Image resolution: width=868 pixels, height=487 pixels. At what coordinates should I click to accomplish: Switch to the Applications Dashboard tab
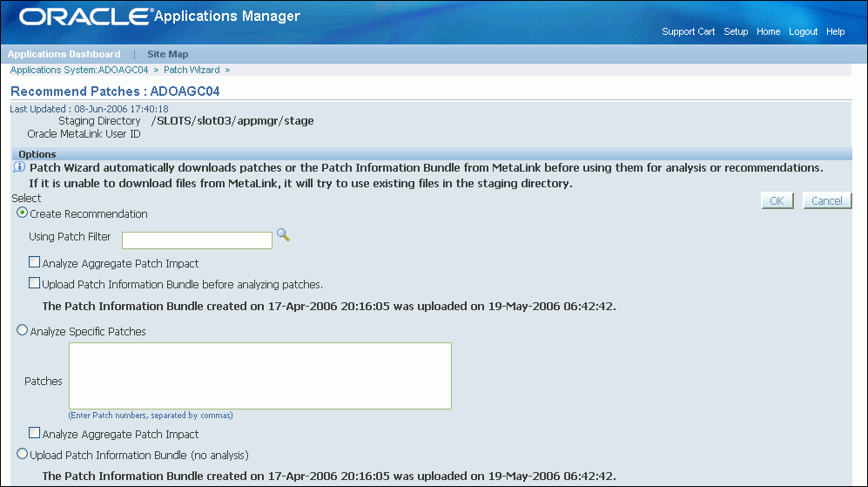point(64,54)
